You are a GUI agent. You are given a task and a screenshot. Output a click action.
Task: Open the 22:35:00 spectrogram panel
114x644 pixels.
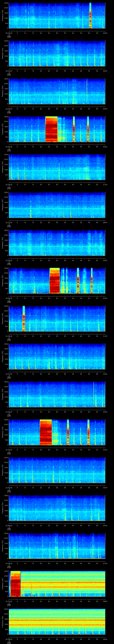pyautogui.click(x=57, y=508)
